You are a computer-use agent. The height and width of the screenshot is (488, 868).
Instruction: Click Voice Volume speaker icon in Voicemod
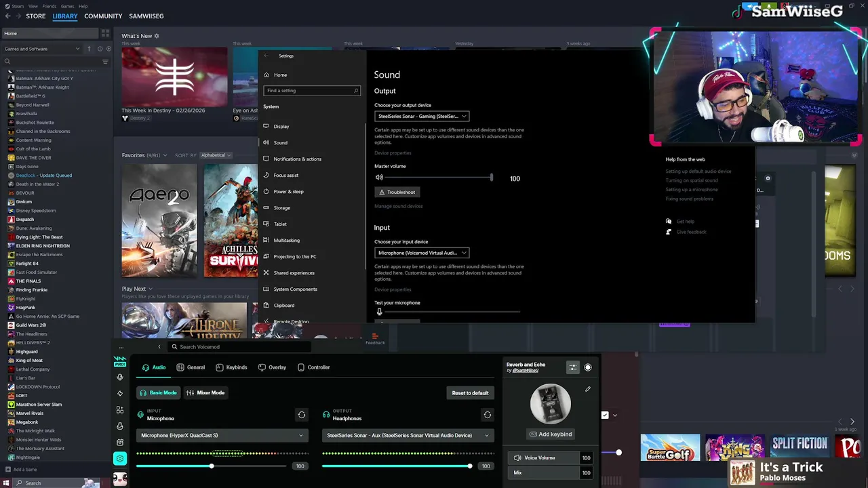(517, 457)
